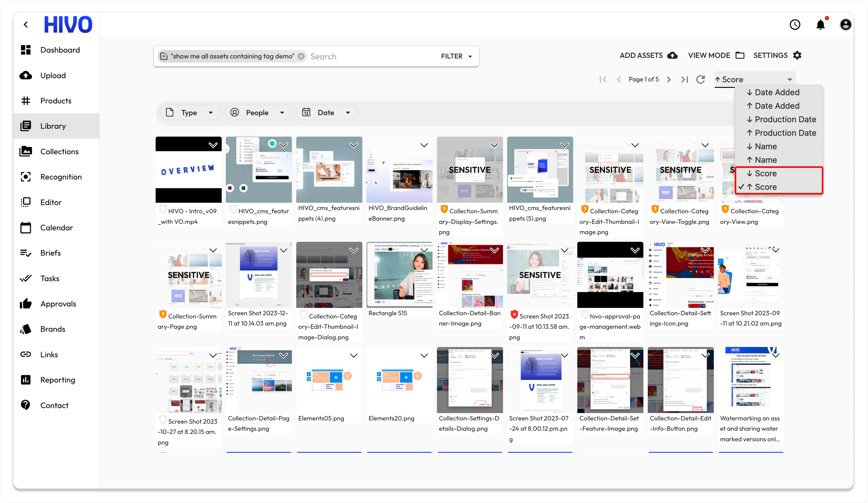Go to the last page of results

[x=684, y=80]
